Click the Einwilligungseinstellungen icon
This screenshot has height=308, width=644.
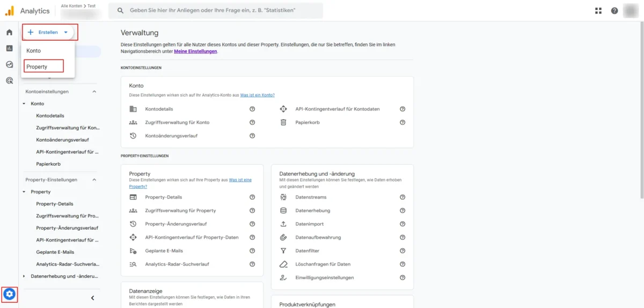pos(283,277)
